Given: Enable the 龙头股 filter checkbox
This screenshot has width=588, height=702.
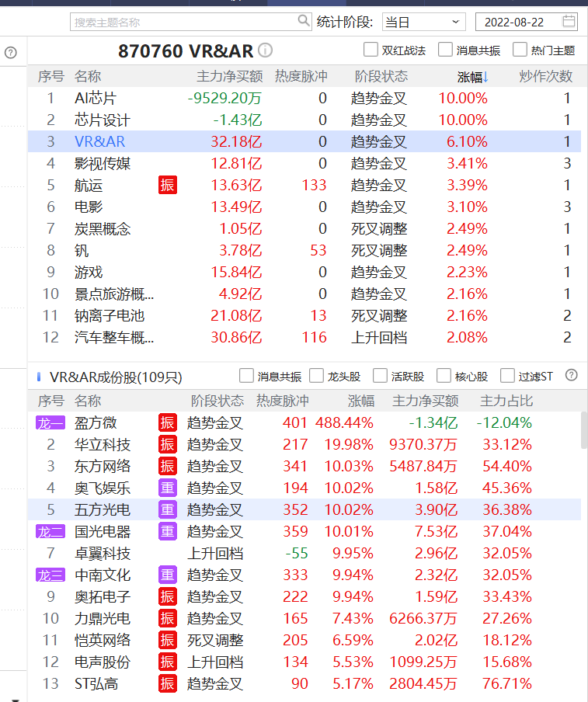Looking at the screenshot, I should 316,376.
